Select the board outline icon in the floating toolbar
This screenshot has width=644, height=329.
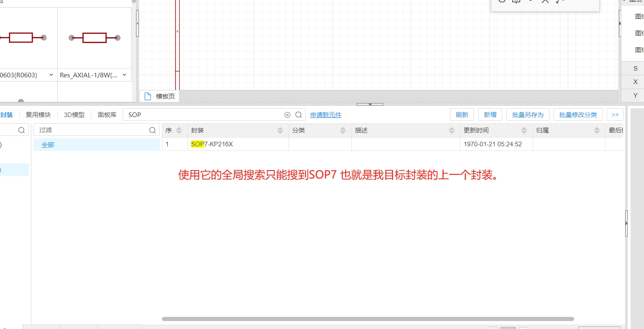tap(516, 2)
